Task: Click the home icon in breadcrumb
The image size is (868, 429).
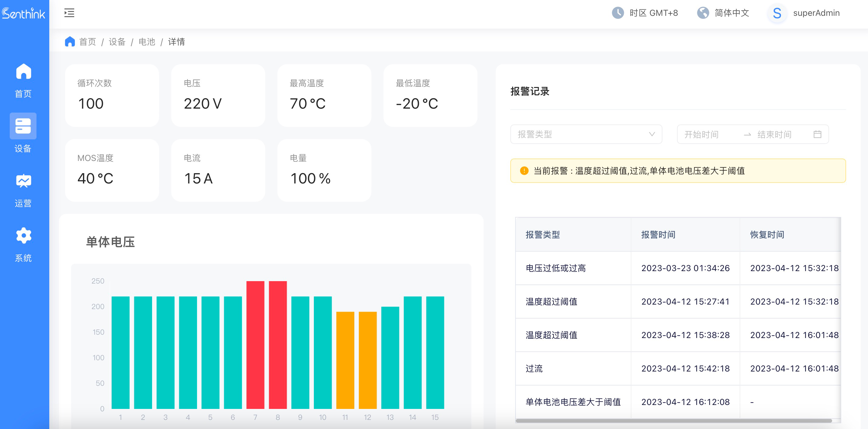Action: (x=70, y=42)
